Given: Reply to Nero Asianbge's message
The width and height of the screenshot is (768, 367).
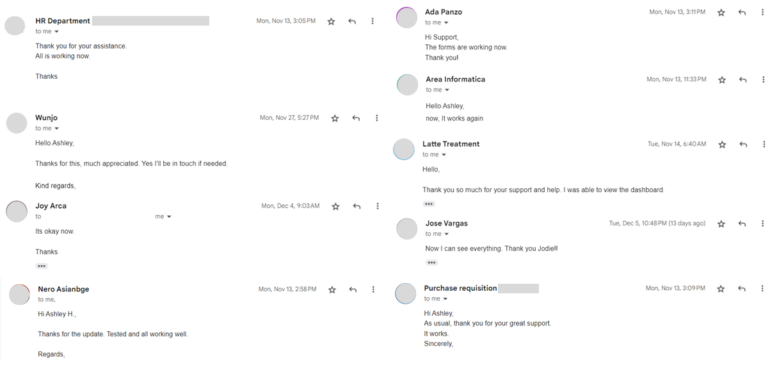Looking at the screenshot, I should pyautogui.click(x=353, y=290).
